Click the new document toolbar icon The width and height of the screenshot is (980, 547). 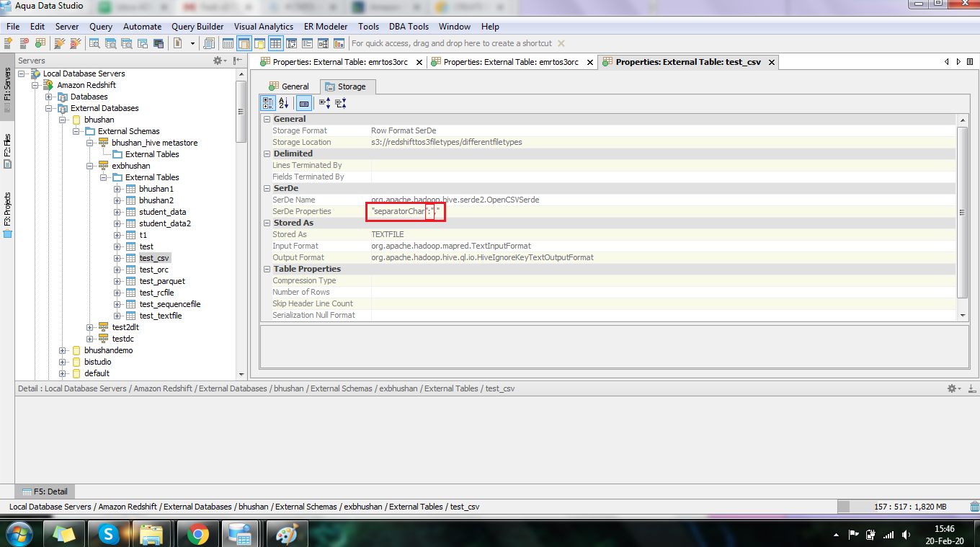coord(177,43)
